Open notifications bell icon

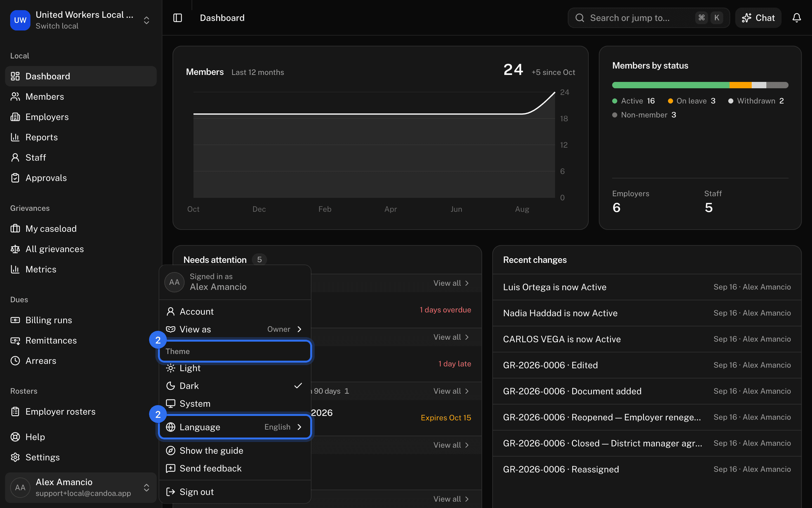pyautogui.click(x=796, y=18)
